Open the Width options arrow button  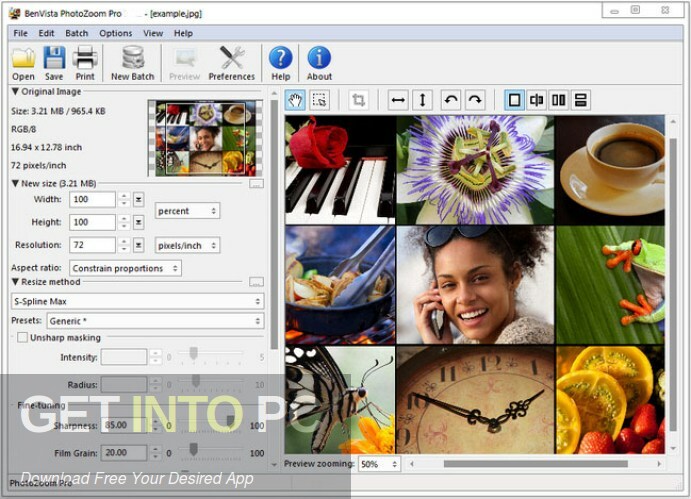pos(138,200)
